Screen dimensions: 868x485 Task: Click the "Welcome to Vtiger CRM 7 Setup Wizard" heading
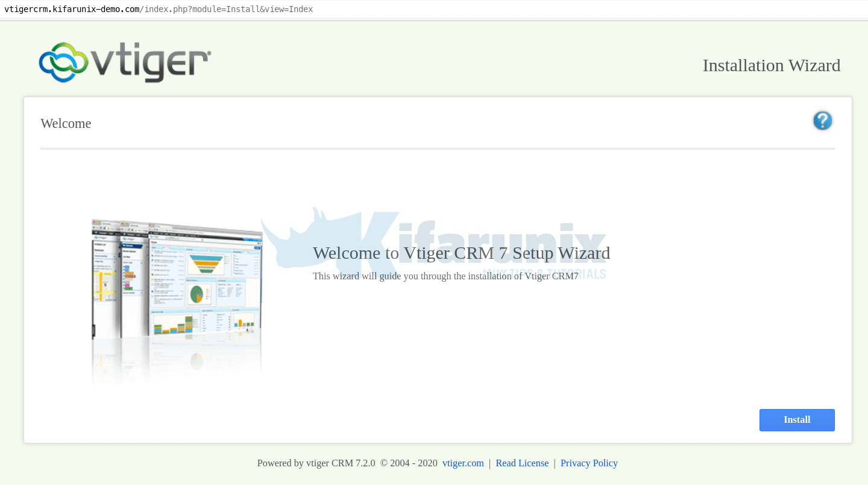tap(461, 253)
